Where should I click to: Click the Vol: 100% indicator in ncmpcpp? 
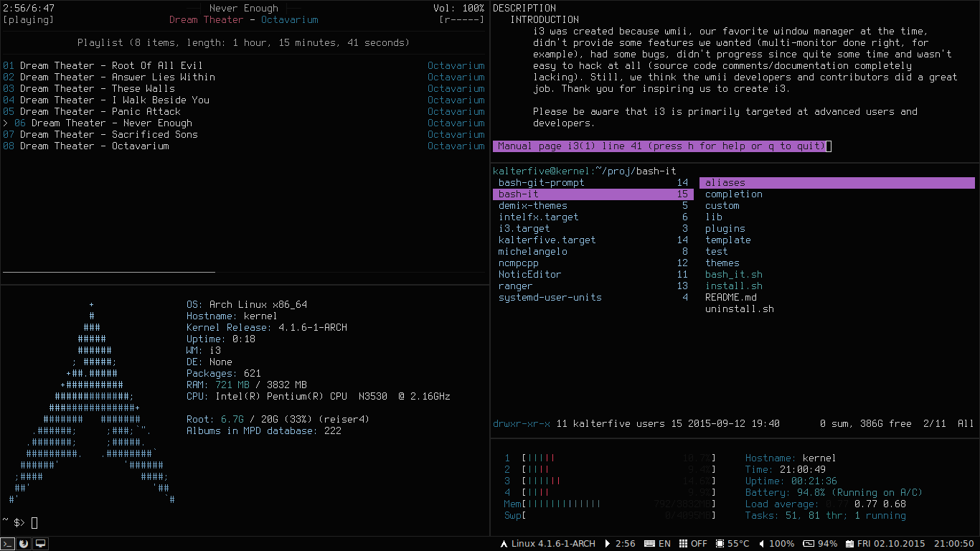[458, 8]
